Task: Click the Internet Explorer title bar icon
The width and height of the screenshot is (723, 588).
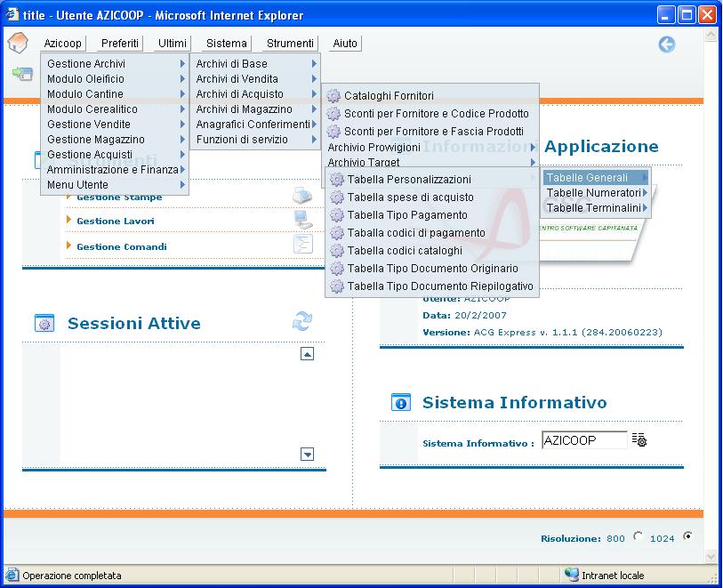Action: 12,14
